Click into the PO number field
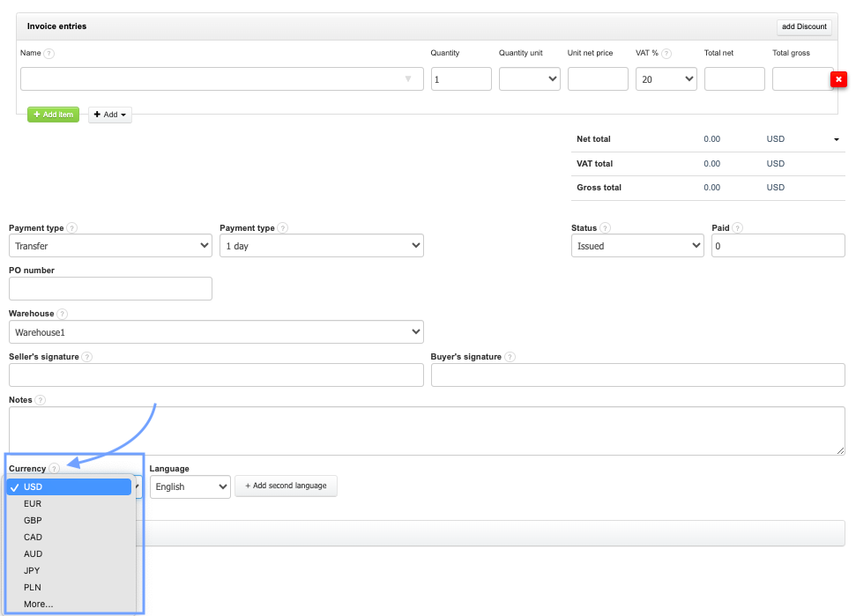The image size is (856, 616). pyautogui.click(x=110, y=289)
